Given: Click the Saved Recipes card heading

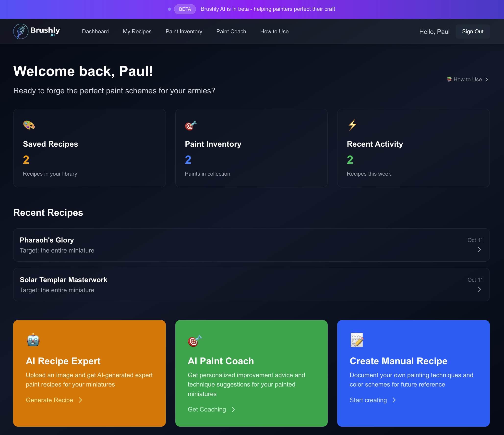Looking at the screenshot, I should click(50, 144).
